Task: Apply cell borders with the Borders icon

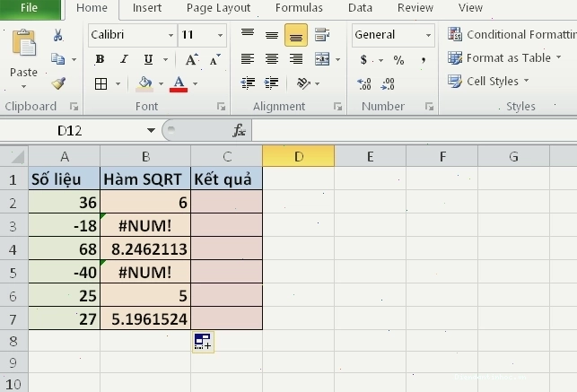Action: click(101, 83)
